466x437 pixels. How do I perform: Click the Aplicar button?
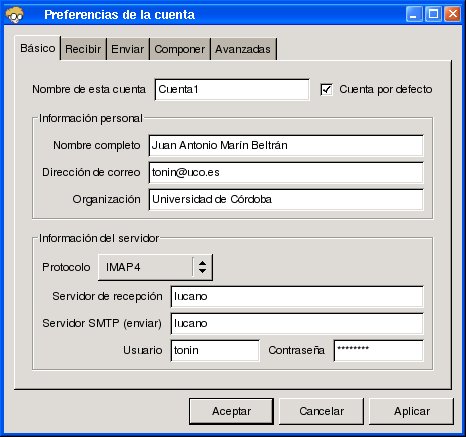coord(412,411)
